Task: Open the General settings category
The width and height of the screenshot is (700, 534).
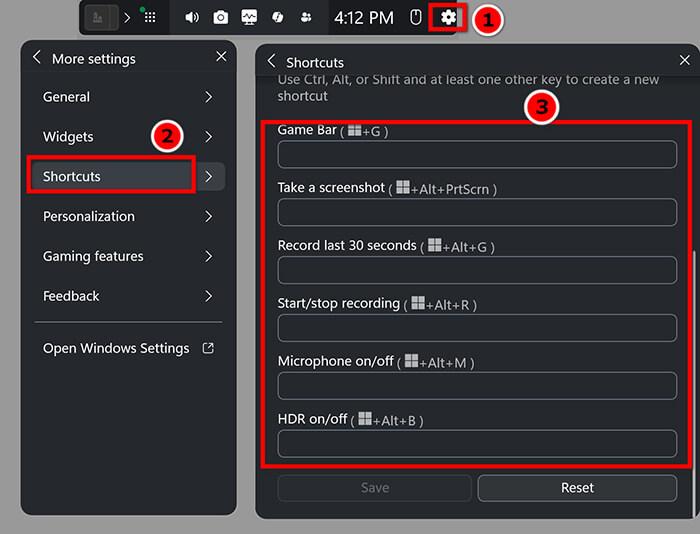Action: coord(128,97)
